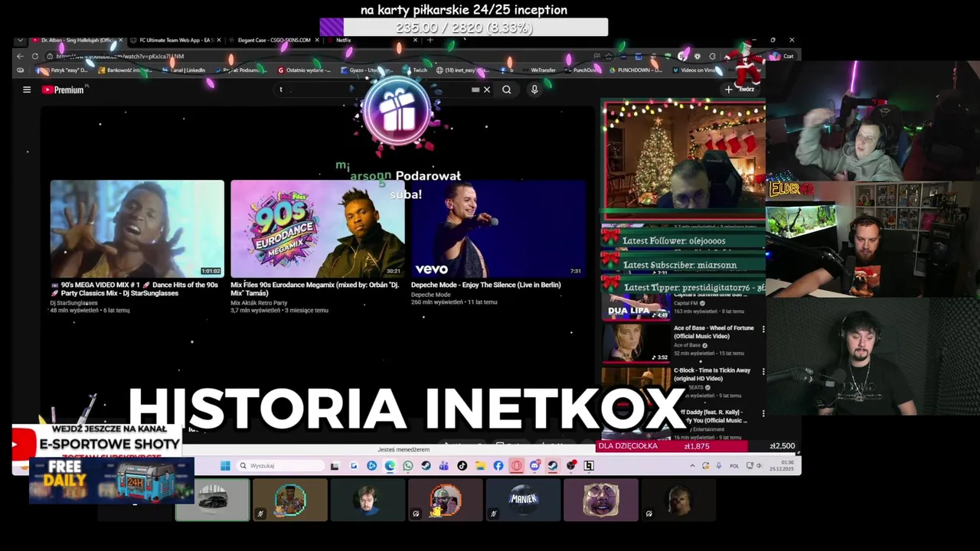Image resolution: width=980 pixels, height=551 pixels.
Task: Open File Explorer from the taskbar
Action: 479,465
